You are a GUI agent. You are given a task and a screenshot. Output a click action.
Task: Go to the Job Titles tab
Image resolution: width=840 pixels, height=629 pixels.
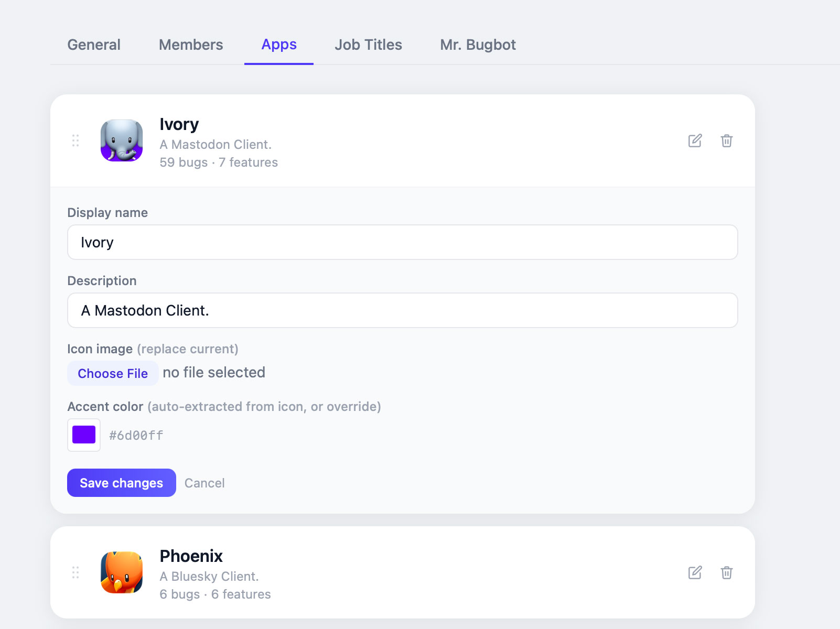[368, 45]
